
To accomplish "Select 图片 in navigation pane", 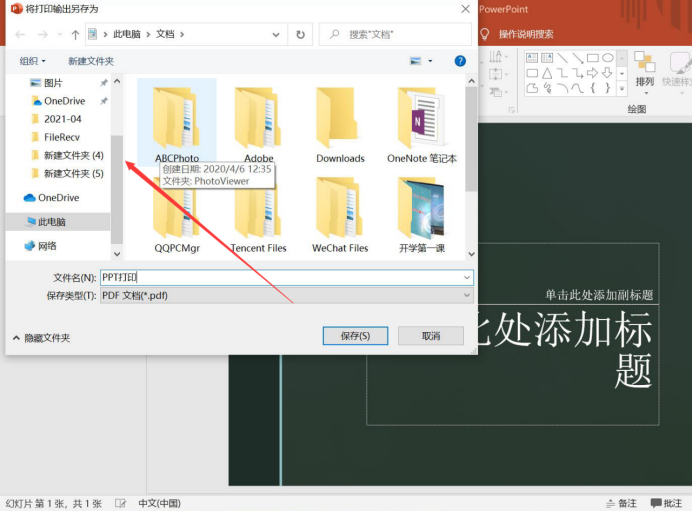I will [x=53, y=83].
